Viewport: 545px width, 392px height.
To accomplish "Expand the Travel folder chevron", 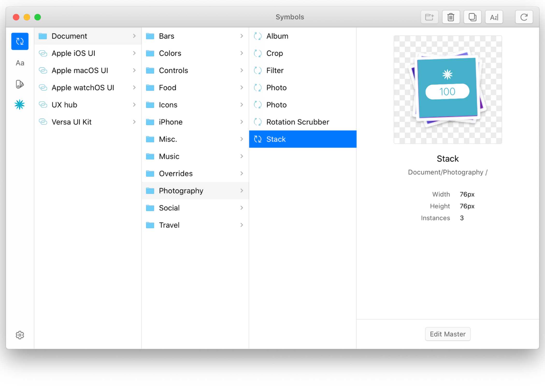I will pyautogui.click(x=242, y=225).
